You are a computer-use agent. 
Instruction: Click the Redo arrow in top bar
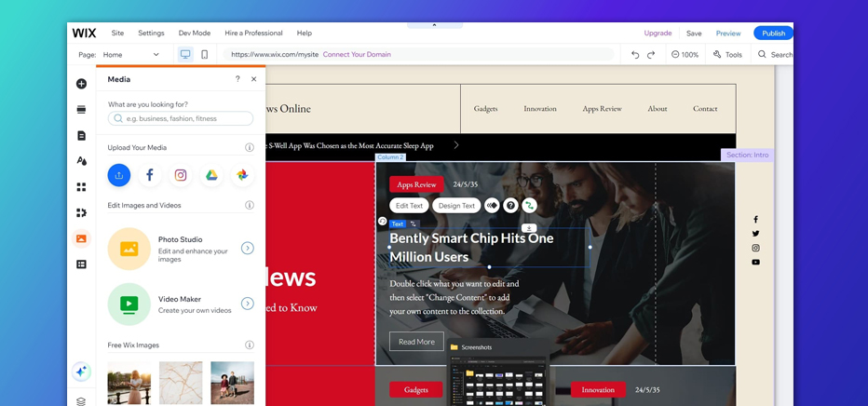click(x=651, y=55)
